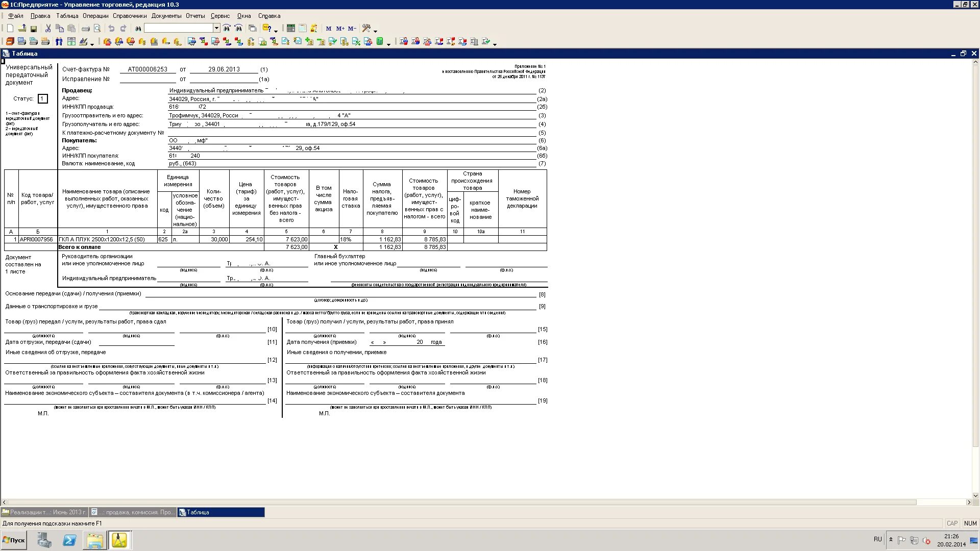Create a new document with the blank page icon
980x551 pixels.
coord(10,29)
